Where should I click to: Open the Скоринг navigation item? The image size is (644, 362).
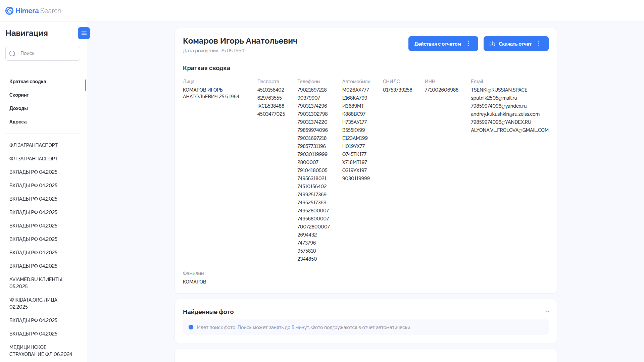19,95
